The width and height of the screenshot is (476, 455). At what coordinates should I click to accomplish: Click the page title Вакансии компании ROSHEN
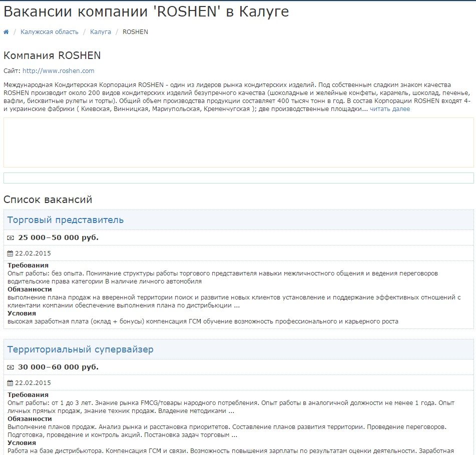[x=147, y=11]
